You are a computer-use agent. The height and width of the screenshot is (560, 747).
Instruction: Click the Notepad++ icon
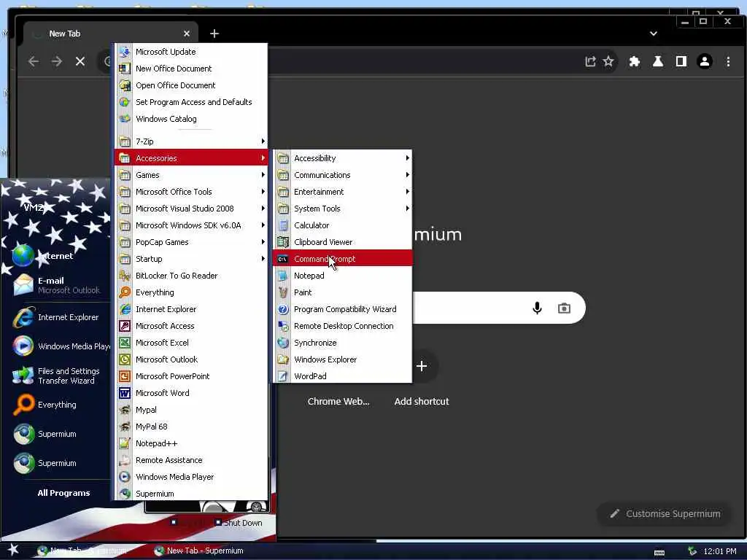124,443
